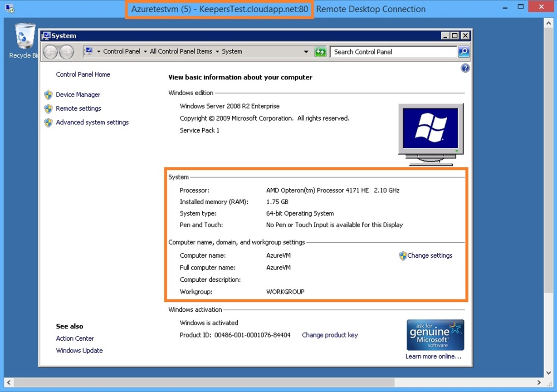Click the AzureVM value in Full computer name row
The width and height of the screenshot is (557, 392).
[278, 268]
